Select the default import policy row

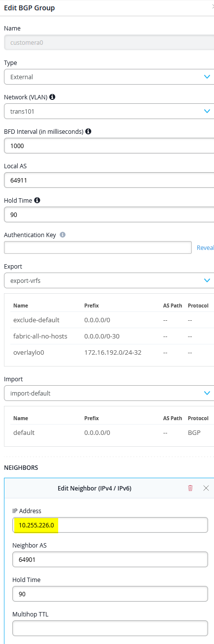111,432
